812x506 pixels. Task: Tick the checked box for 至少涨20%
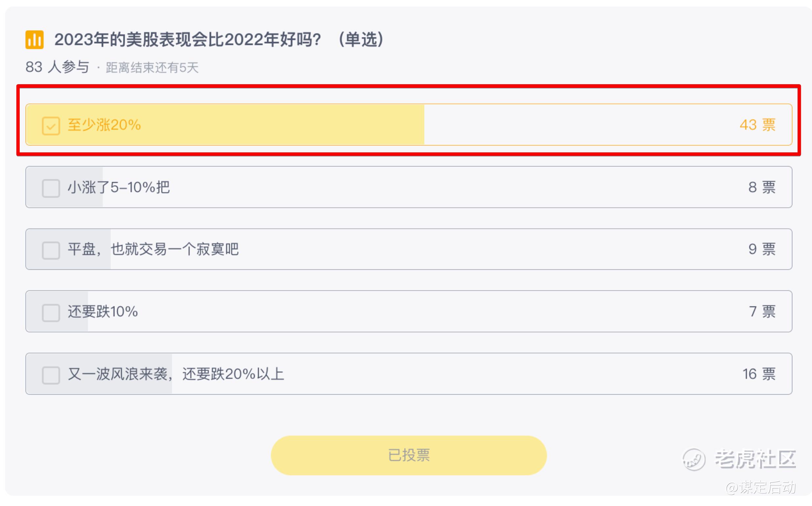[51, 126]
